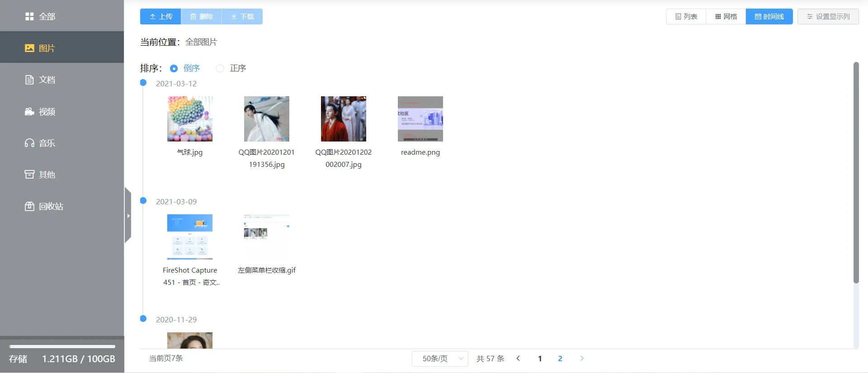Open the 视频 video category

[x=62, y=111]
